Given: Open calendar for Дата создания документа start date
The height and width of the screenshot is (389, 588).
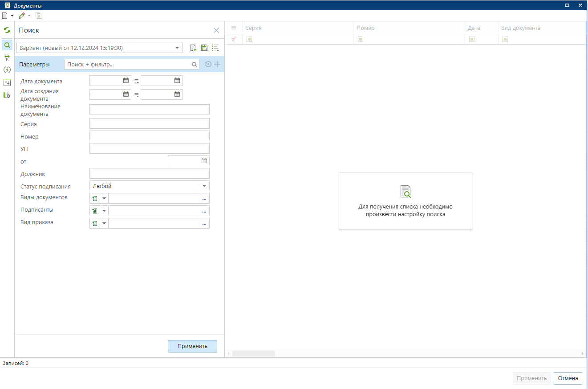Looking at the screenshot, I should click(x=126, y=94).
